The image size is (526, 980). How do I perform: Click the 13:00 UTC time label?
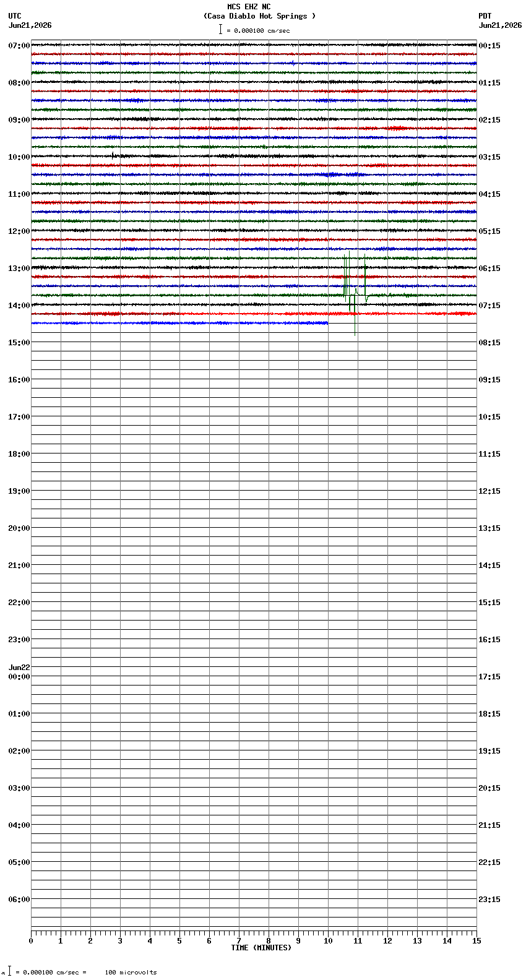19,269
